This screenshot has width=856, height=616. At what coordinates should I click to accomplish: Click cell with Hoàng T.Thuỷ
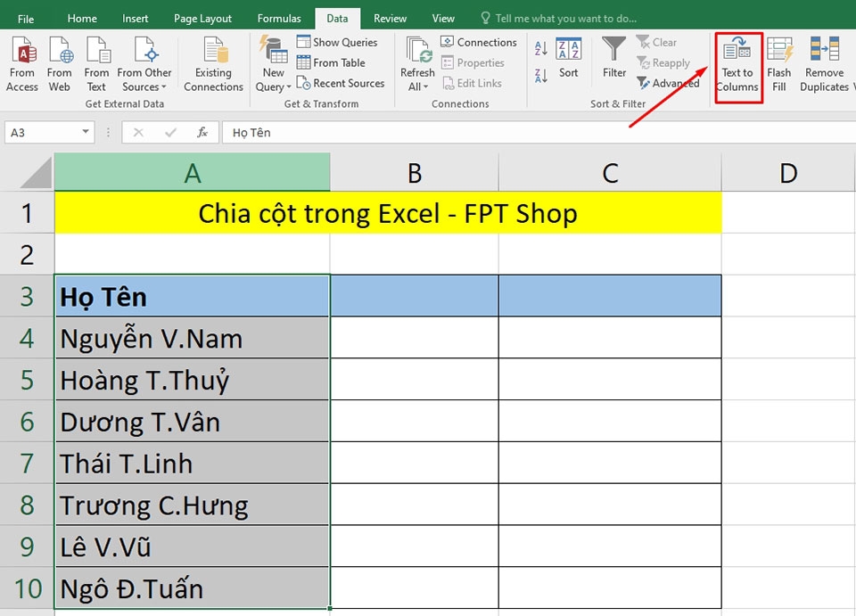[x=193, y=380]
